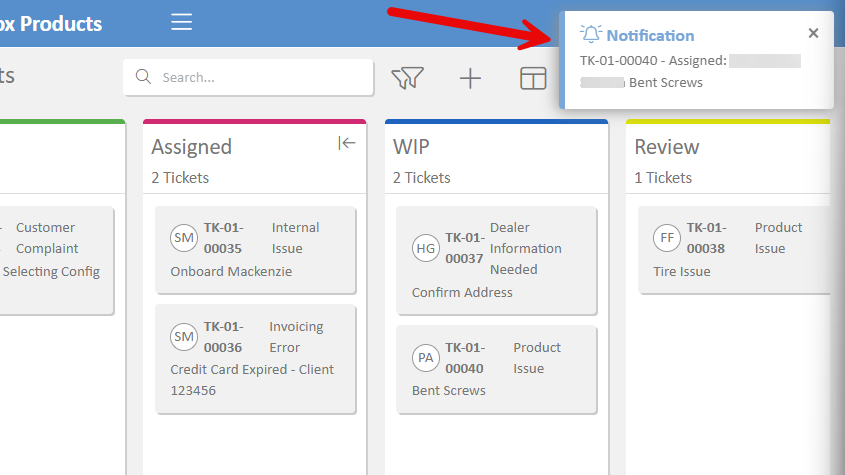This screenshot has height=475, width=845.
Task: Focus the Search ticket field
Action: coord(248,77)
